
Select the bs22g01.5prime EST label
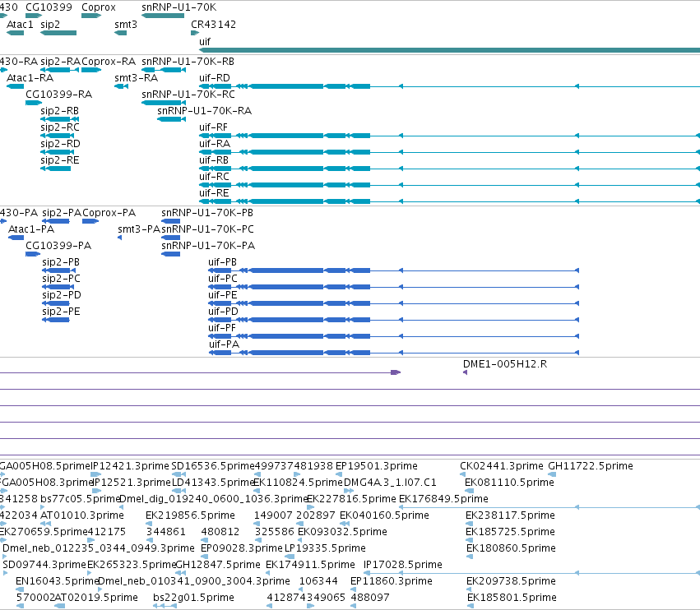193,598
